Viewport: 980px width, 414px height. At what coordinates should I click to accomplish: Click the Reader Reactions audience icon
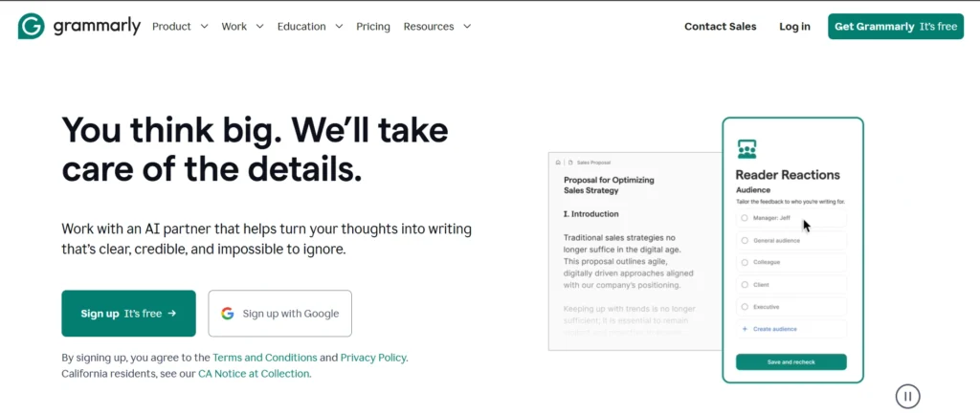point(746,149)
